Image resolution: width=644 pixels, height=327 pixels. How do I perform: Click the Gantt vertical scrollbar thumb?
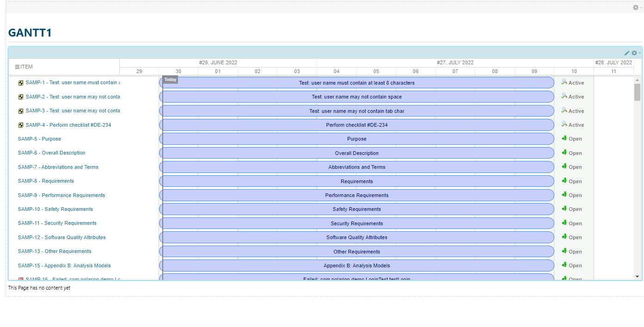pyautogui.click(x=637, y=92)
